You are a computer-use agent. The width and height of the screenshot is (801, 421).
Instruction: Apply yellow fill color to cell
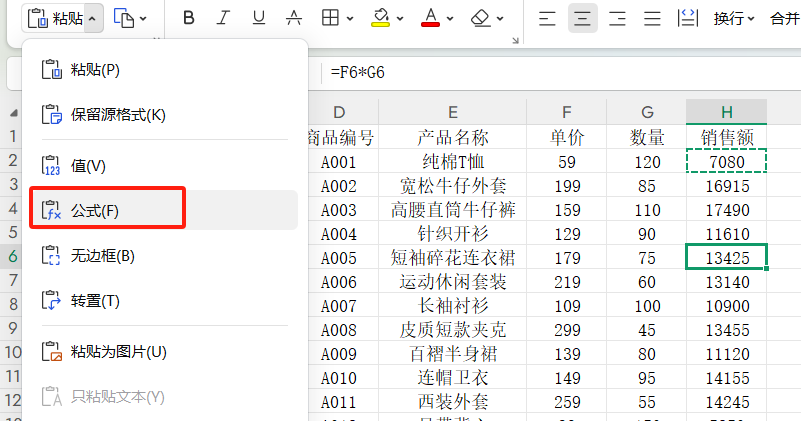[x=380, y=18]
